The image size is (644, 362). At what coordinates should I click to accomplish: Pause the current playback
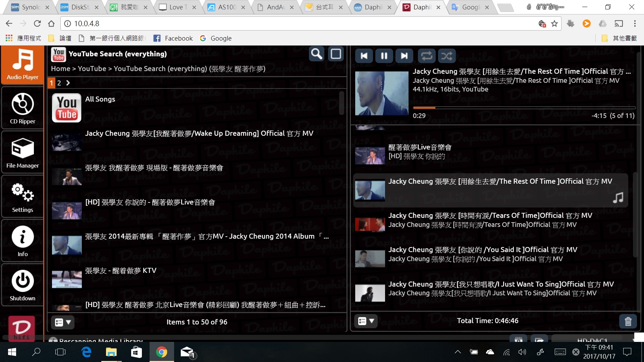(x=384, y=56)
